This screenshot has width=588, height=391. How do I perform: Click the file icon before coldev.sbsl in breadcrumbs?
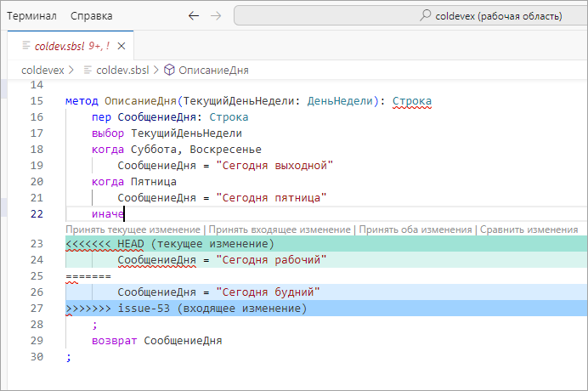coord(88,71)
